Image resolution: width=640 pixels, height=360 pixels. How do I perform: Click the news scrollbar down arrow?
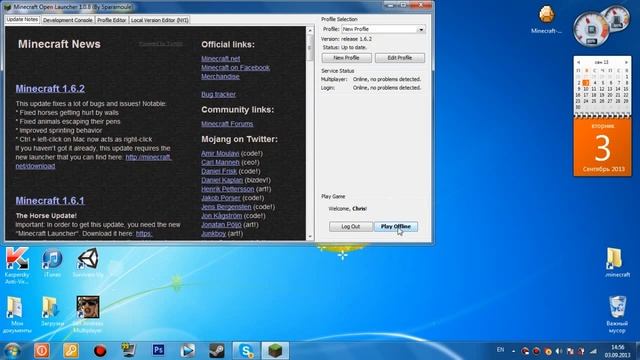[310, 237]
